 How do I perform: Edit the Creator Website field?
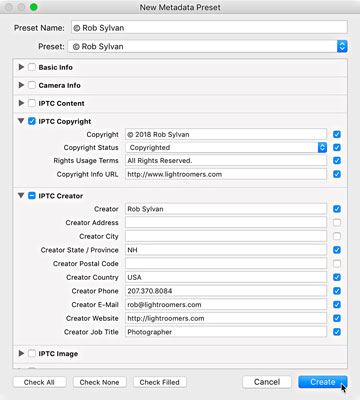coord(226,318)
